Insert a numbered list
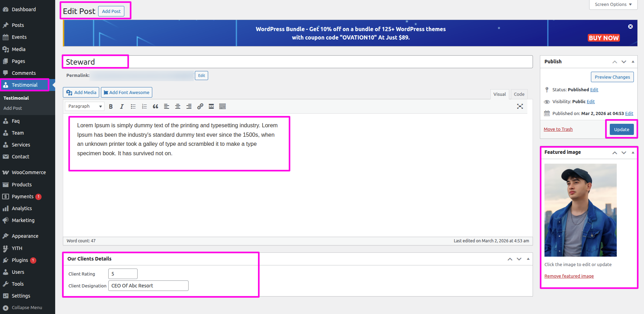This screenshot has width=644, height=314. [144, 107]
